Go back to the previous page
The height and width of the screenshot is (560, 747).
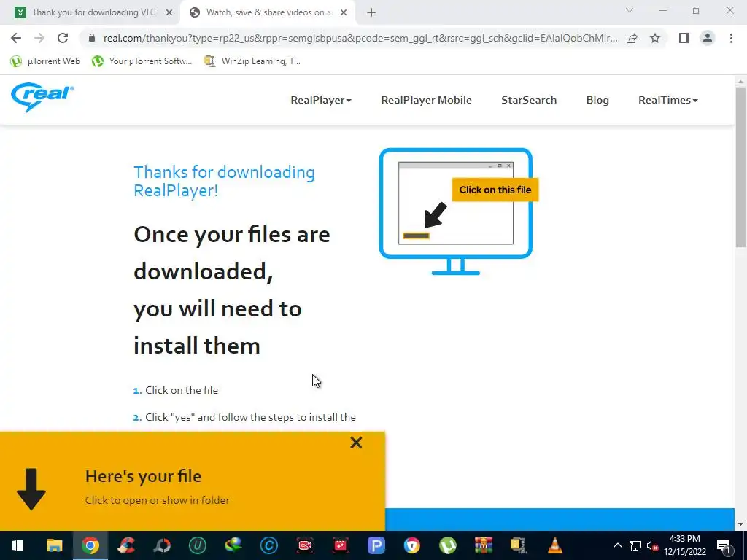(x=16, y=38)
